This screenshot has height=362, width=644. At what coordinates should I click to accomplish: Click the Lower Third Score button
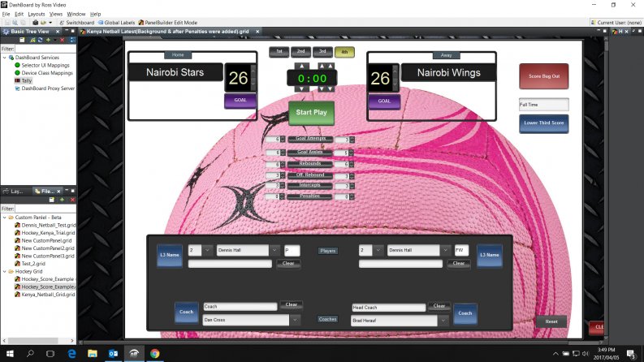click(544, 123)
